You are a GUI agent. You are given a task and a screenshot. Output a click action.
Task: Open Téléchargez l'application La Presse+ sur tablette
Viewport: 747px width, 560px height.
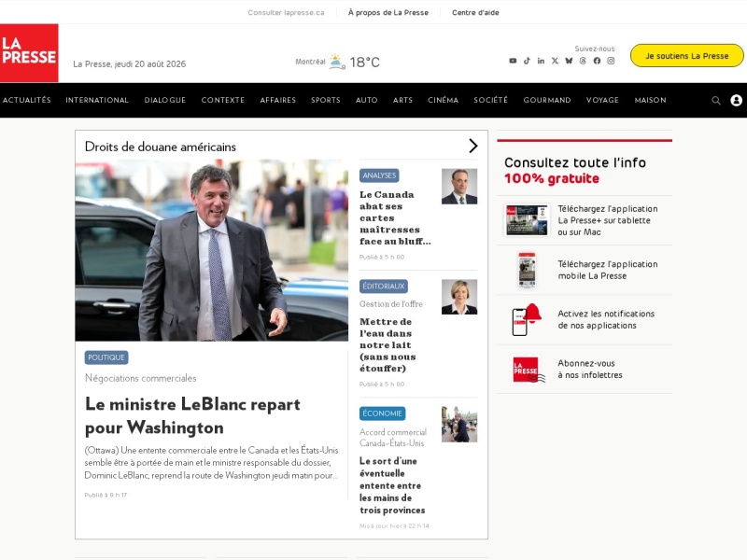608,220
